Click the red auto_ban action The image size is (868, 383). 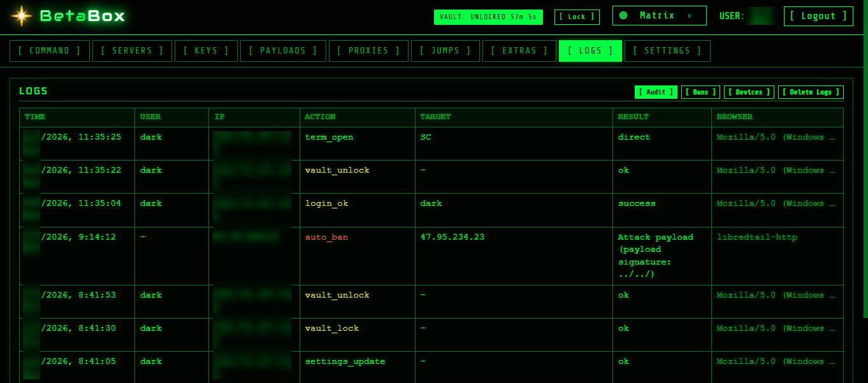tap(326, 237)
